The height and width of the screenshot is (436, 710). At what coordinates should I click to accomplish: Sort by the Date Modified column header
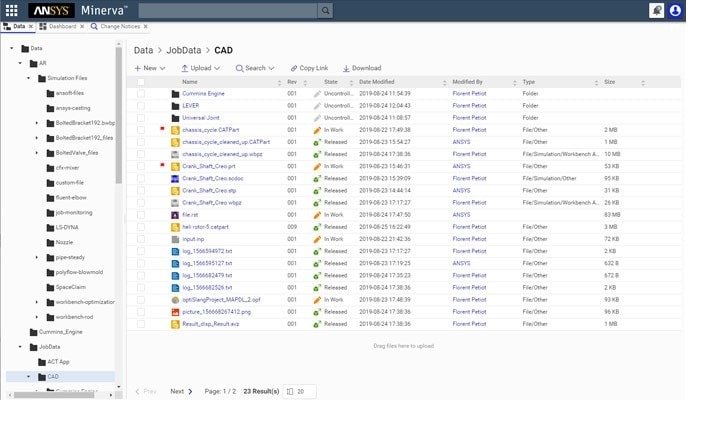point(377,82)
